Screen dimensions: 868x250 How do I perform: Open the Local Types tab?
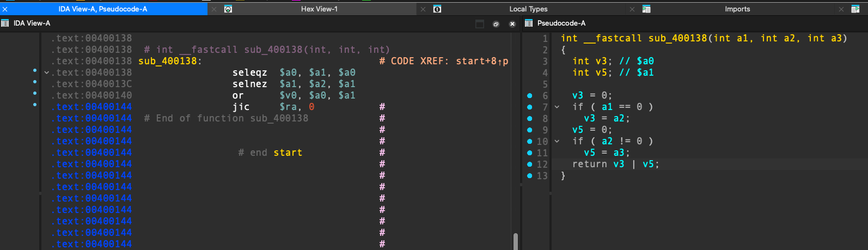pos(528,9)
